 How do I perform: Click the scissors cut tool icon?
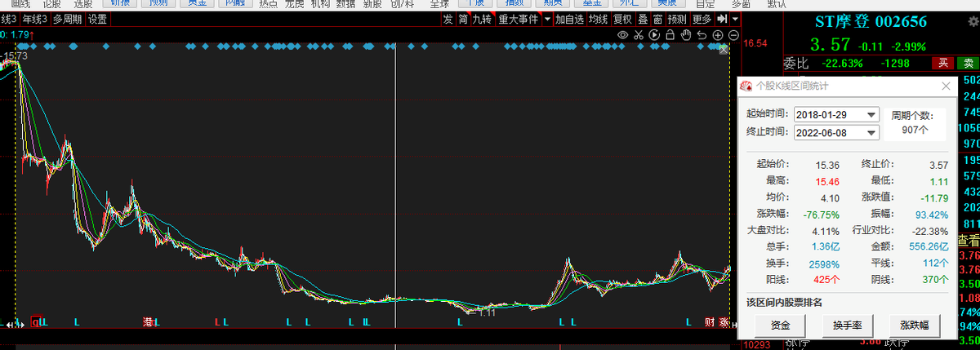coord(639,35)
